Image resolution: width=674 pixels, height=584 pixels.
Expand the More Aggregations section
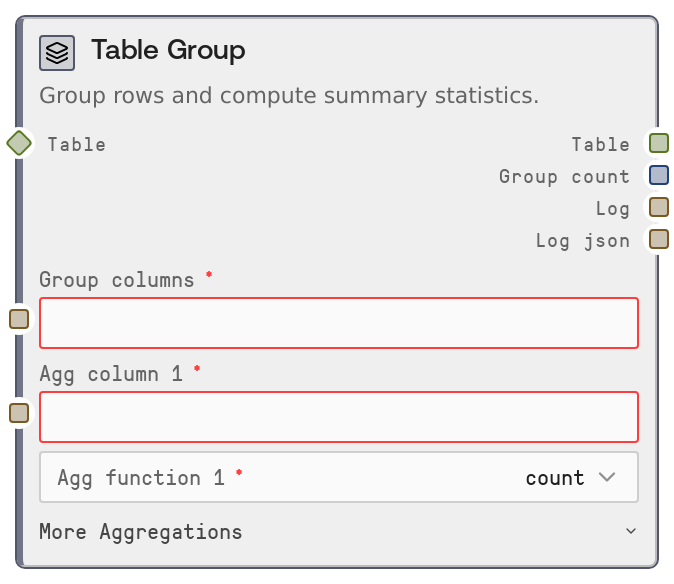coord(141,531)
